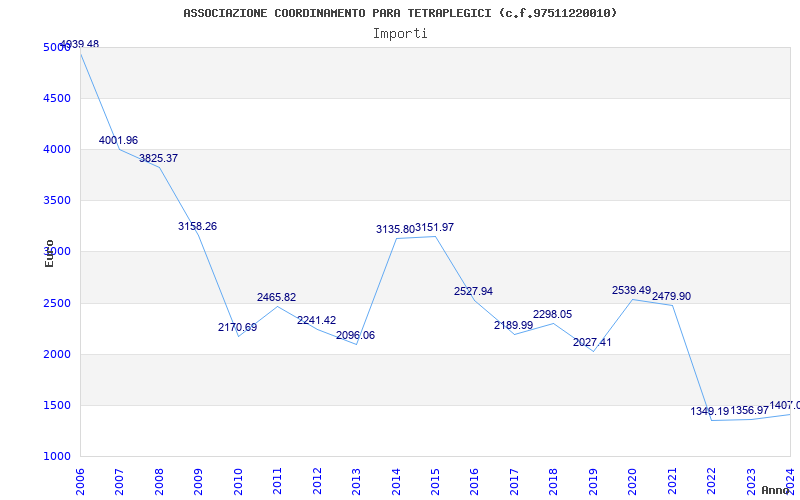Select the 2096.06 data label
The image size is (800, 500).
point(356,335)
